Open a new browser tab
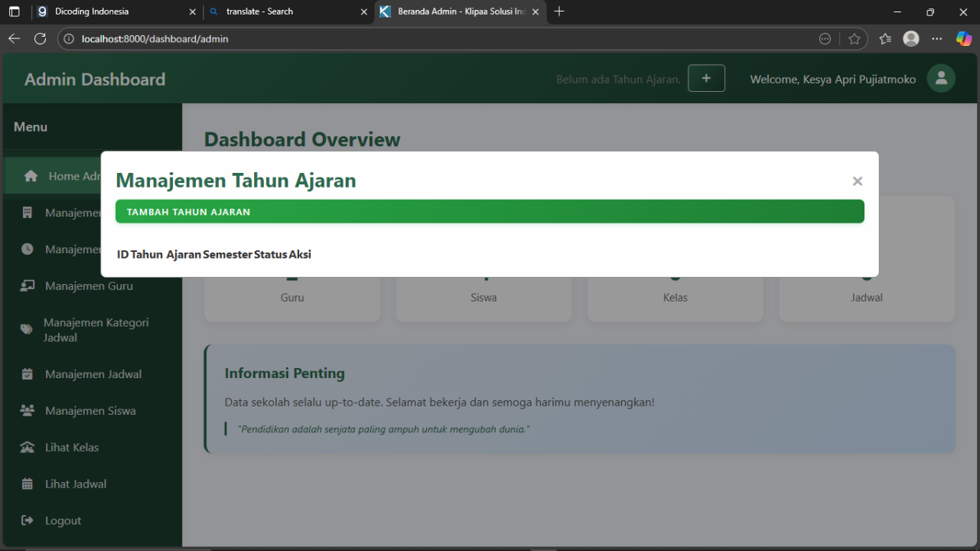The image size is (980, 551). pos(559,11)
